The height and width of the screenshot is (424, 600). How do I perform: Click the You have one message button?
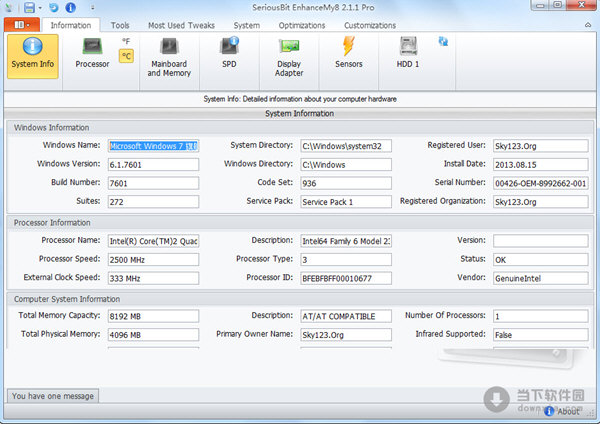(x=53, y=396)
